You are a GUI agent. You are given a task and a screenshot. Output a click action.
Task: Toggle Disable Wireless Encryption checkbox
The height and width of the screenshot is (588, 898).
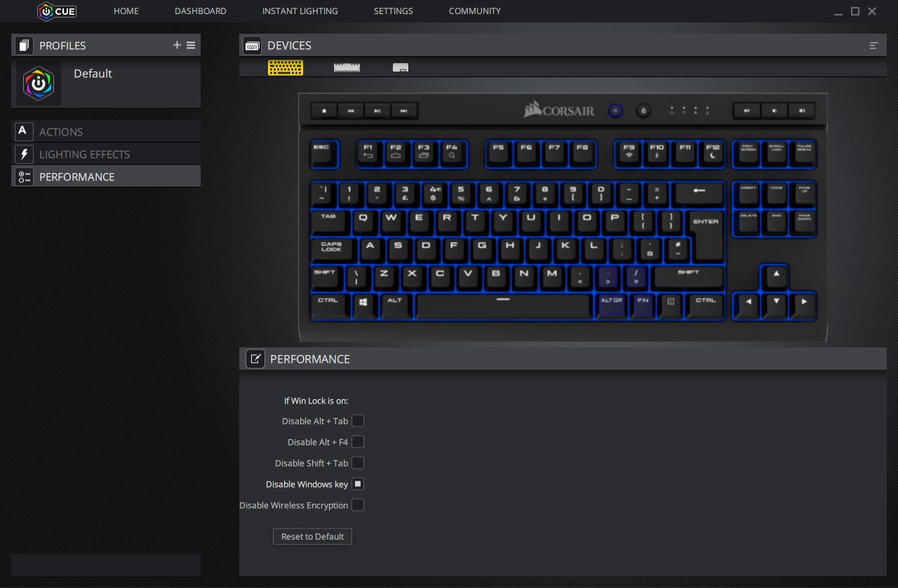pos(358,505)
